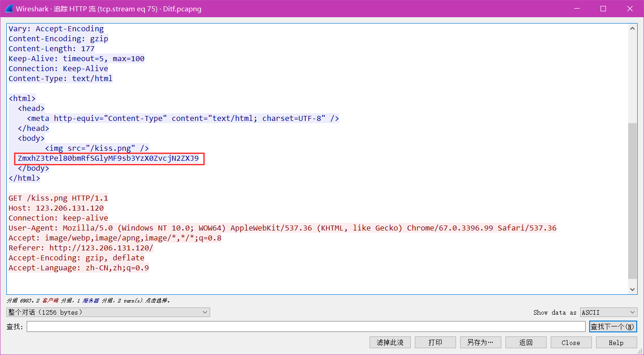Open the conversation selector dropdown showing 1256 bytes
The height and width of the screenshot is (355, 644).
point(108,312)
